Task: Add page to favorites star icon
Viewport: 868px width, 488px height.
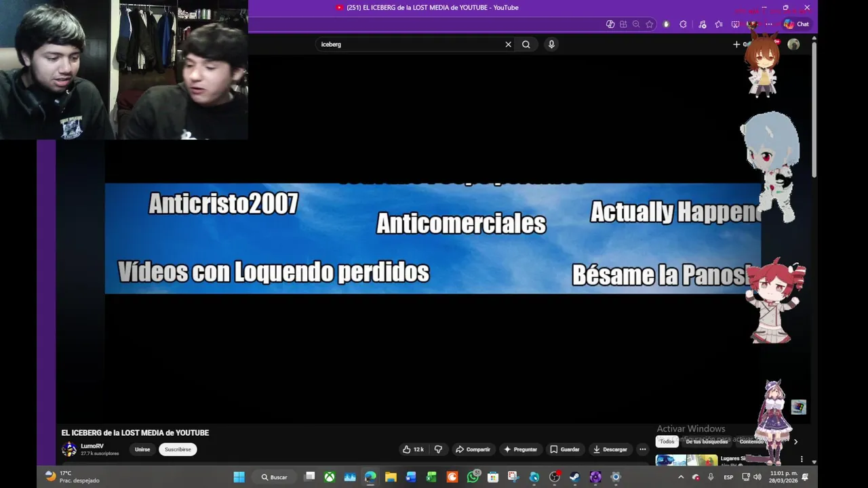Action: (649, 24)
